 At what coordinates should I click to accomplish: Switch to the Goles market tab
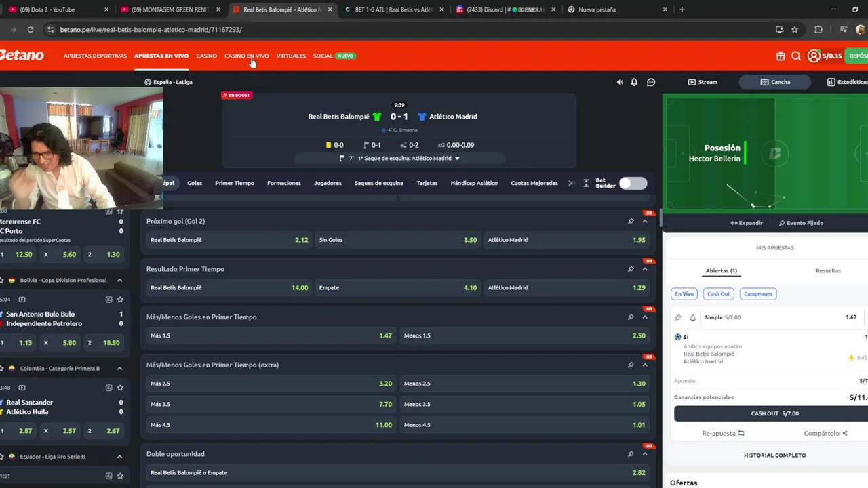[195, 183]
